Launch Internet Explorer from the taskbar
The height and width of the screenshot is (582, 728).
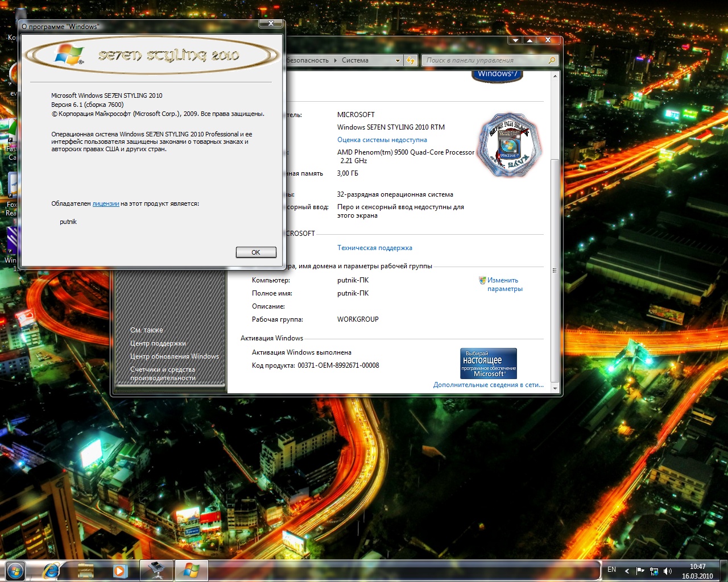pyautogui.click(x=51, y=570)
